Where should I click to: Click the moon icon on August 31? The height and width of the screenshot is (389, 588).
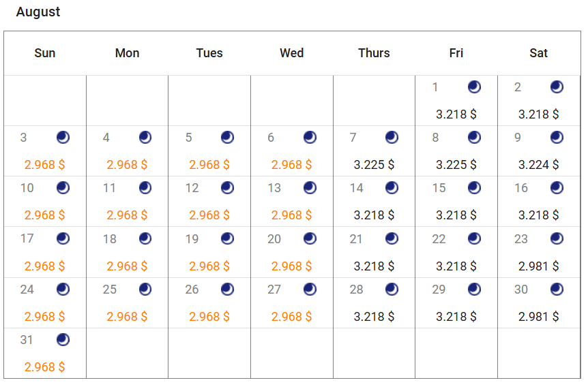(63, 339)
